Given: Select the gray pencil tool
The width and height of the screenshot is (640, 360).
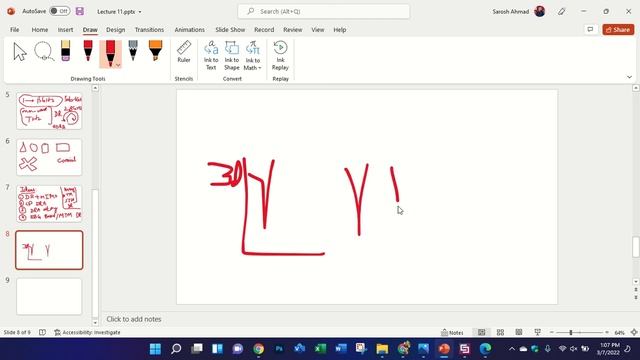Looking at the screenshot, I should point(133,51).
